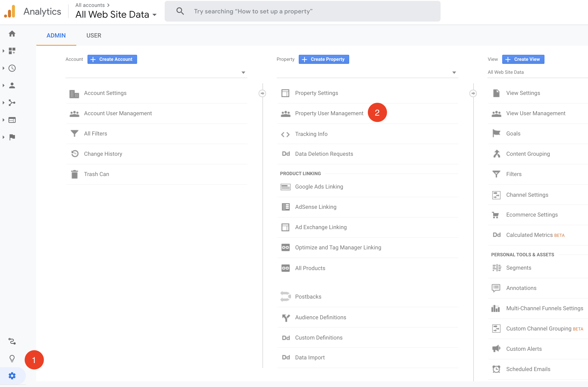The height and width of the screenshot is (387, 588).
Task: Click the Create Property button
Action: [324, 59]
